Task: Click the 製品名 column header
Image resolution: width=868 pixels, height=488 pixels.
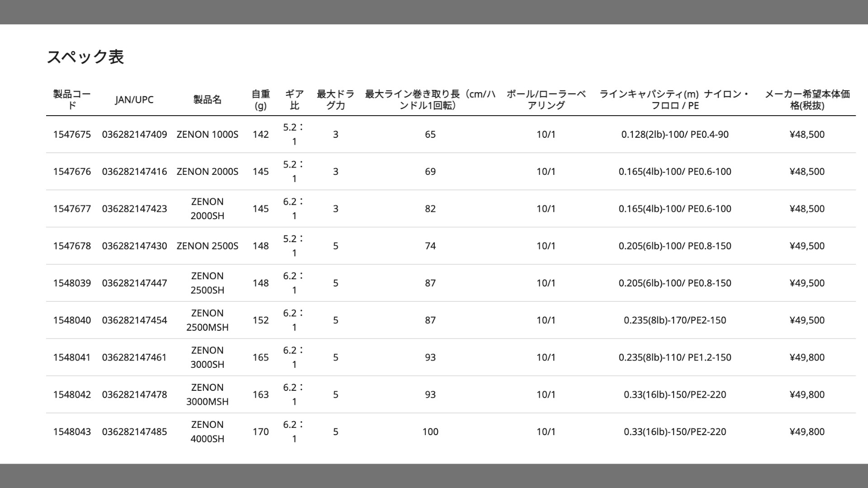Action: [x=207, y=100]
